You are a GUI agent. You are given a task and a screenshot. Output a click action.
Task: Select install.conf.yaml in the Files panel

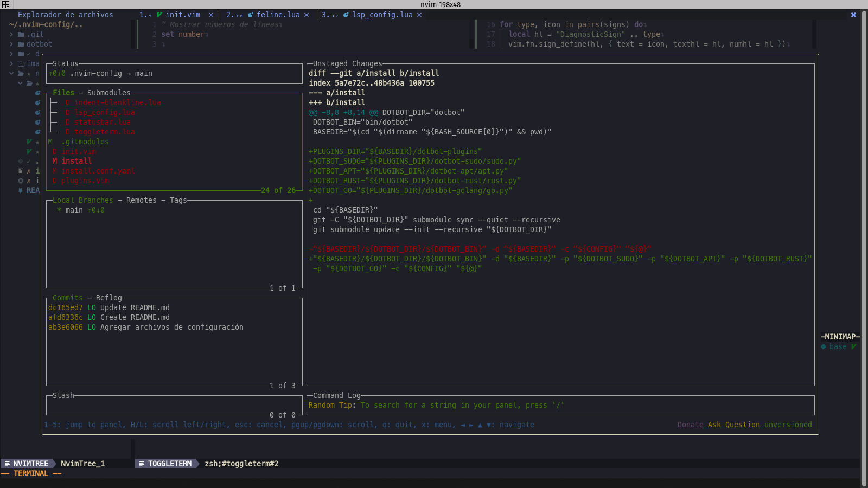click(x=174, y=171)
